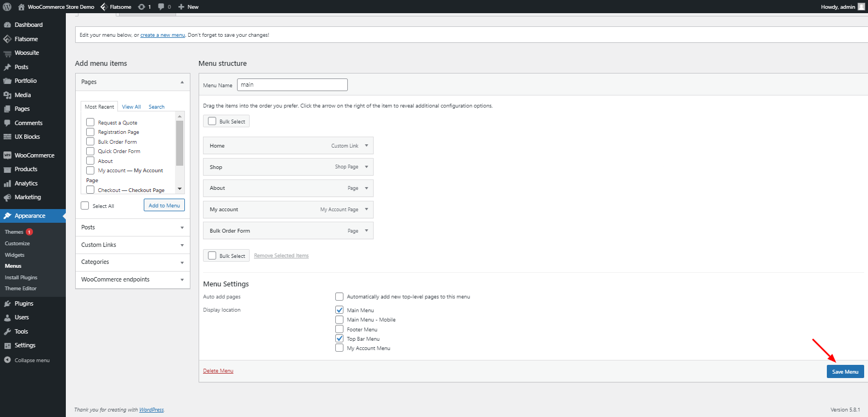Expand WooCommerce endpoints panel
Image resolution: width=868 pixels, height=417 pixels.
[x=182, y=280]
